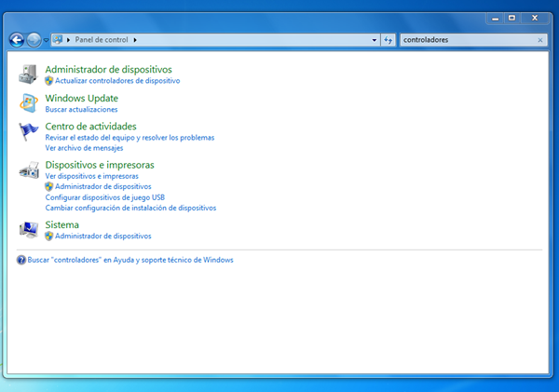Click Administrador de dispositivos under Dispositivos e impresoras
Viewport: 559px width, 392px height.
pos(103,186)
